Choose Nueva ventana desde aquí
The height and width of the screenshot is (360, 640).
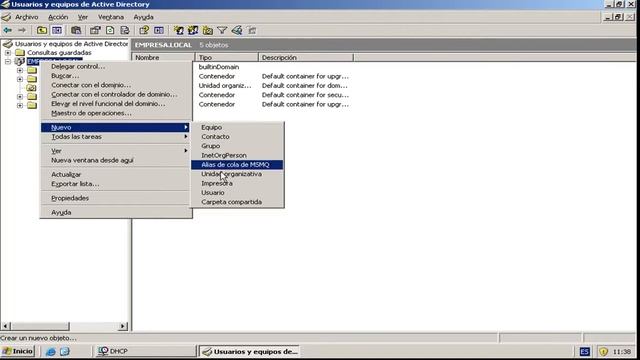tap(115, 160)
